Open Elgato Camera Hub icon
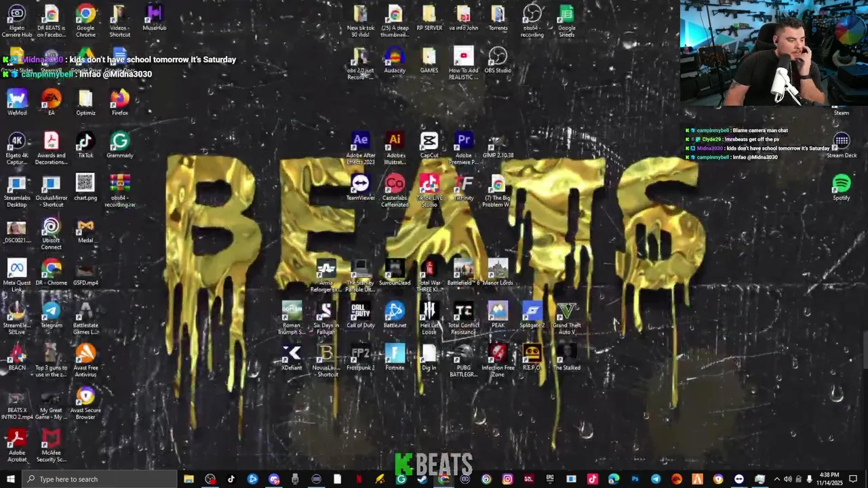The width and height of the screenshot is (868, 488). (x=17, y=21)
